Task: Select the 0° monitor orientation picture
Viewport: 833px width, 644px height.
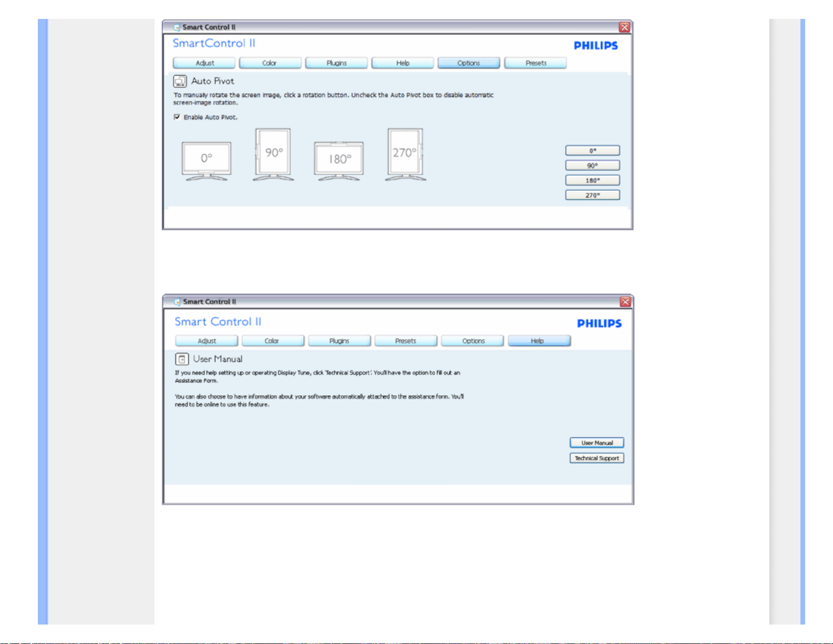Action: (x=206, y=161)
